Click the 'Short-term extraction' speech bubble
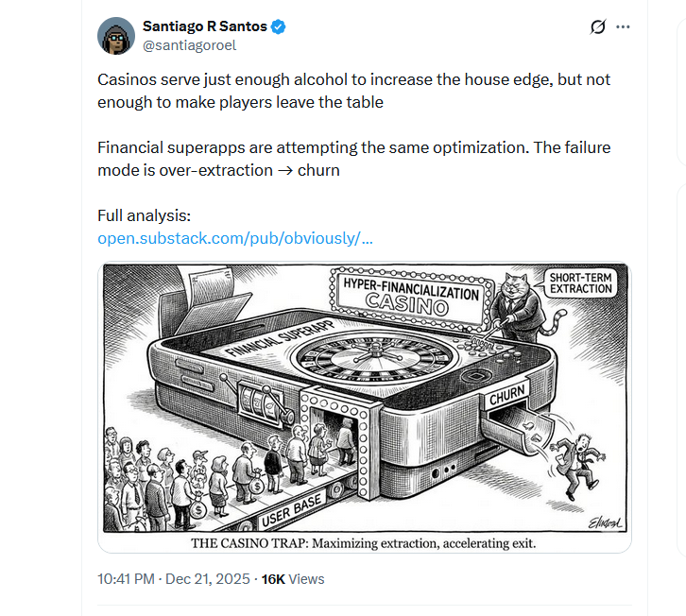686x616 pixels. [580, 283]
